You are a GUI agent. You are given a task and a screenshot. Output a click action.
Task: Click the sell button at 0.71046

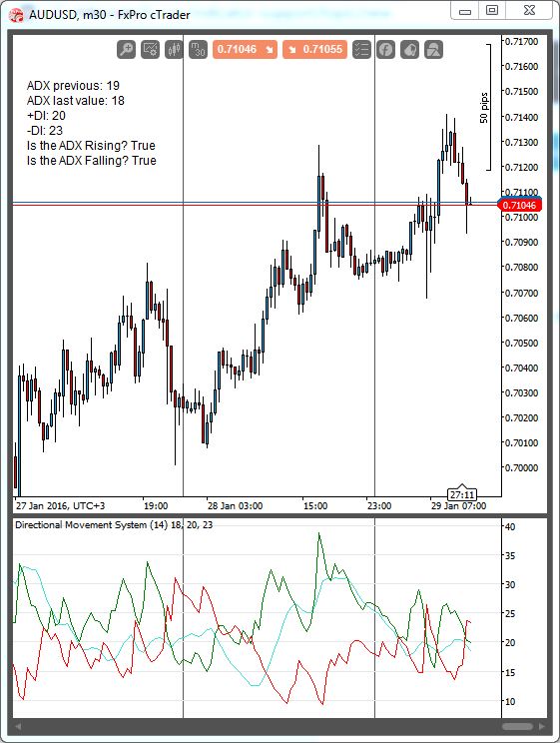pyautogui.click(x=245, y=49)
